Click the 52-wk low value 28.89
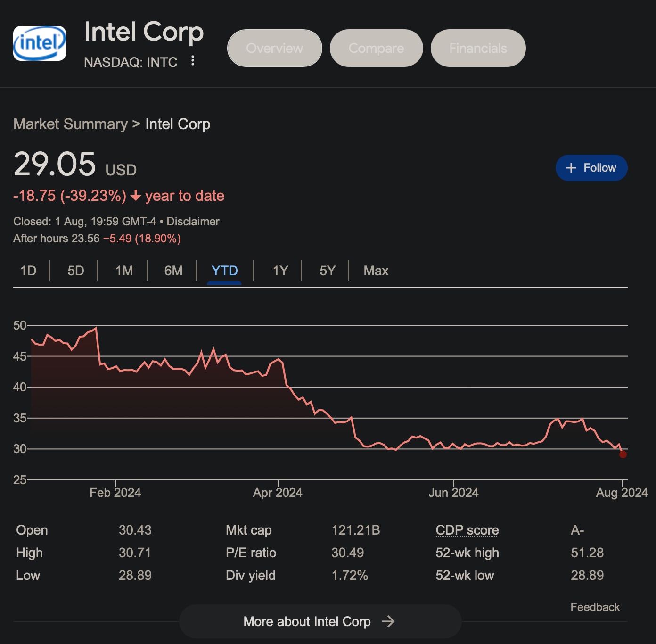 click(x=587, y=575)
